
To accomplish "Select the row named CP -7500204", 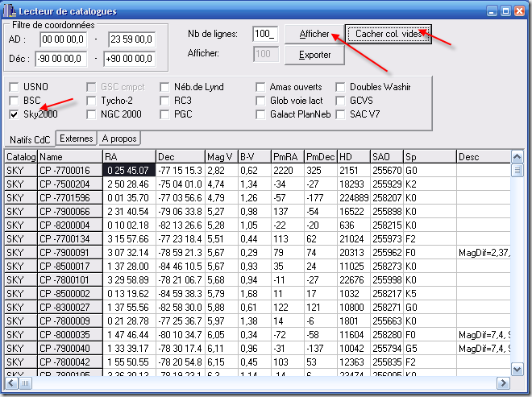I will (70, 184).
